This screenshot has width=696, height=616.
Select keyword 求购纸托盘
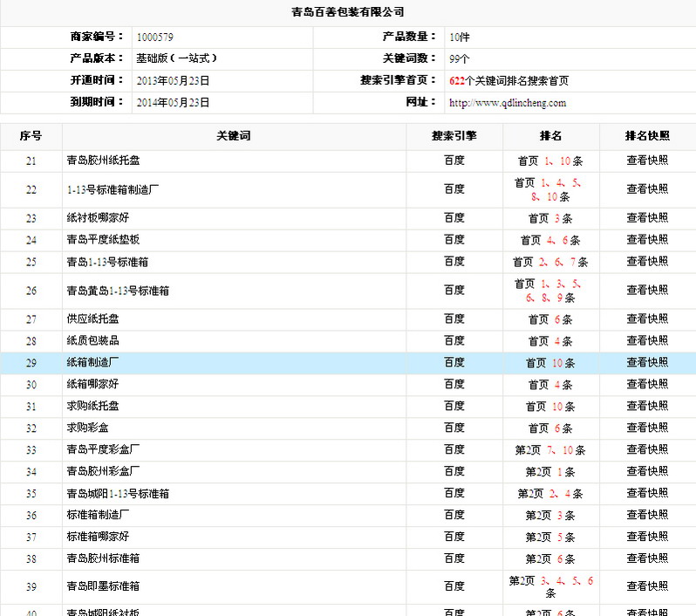[x=92, y=406]
